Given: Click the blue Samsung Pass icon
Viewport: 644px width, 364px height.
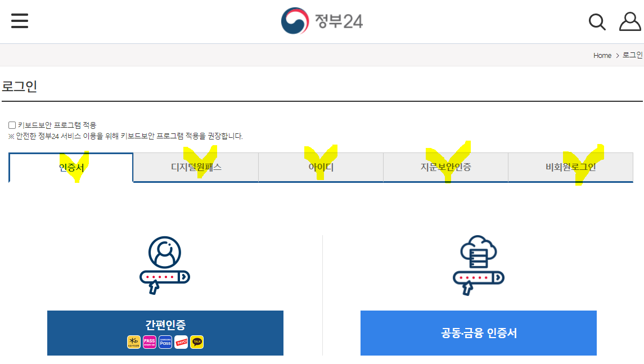Looking at the screenshot, I should 165,342.
